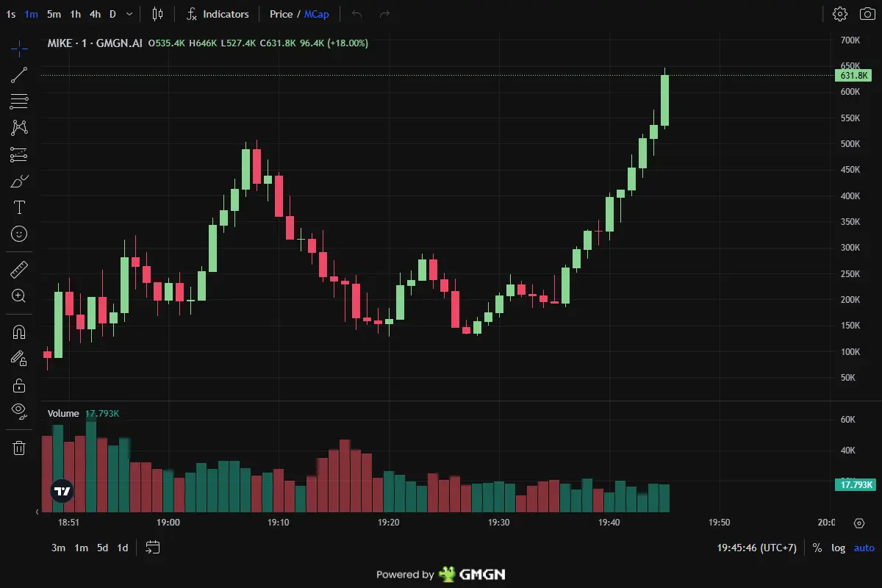Select the 1m timeframe in the top toolbar
The width and height of the screenshot is (882, 588).
point(31,14)
